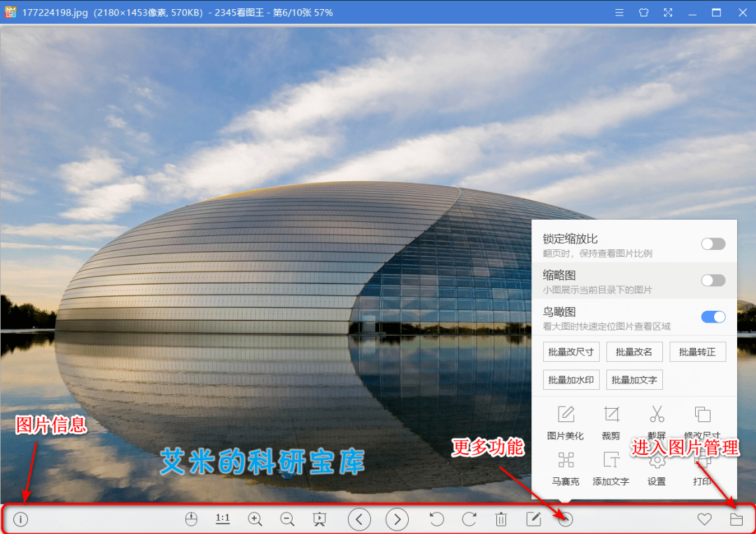
Task: Rotate the image counterclockwise
Action: (437, 519)
